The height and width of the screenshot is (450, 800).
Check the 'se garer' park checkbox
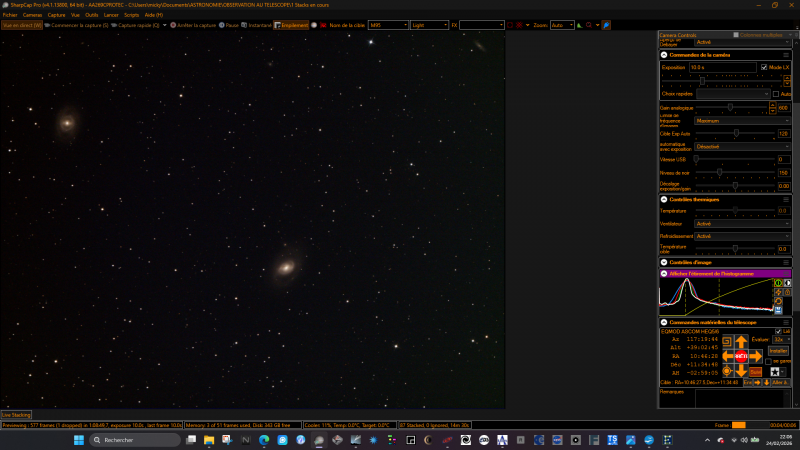coord(768,361)
